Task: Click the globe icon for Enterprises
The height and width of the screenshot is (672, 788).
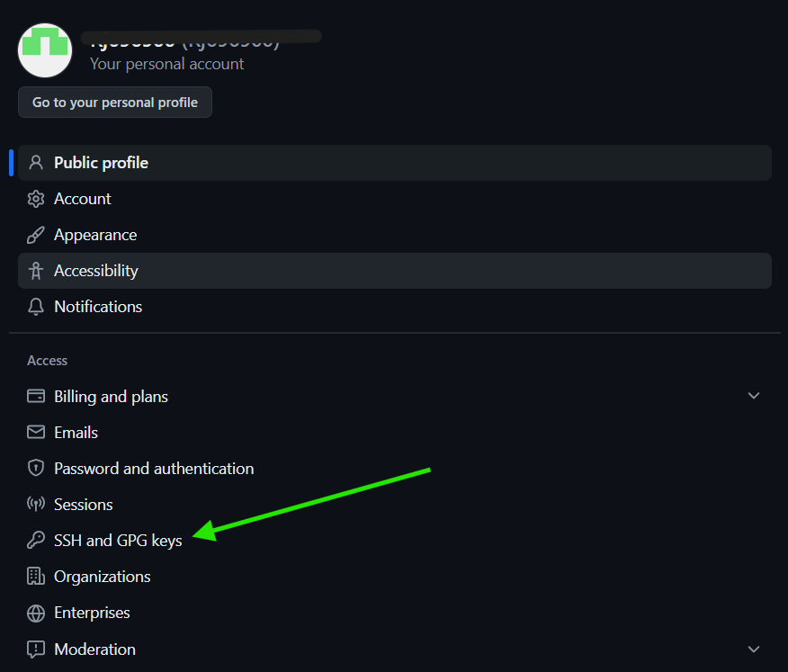Action: click(36, 613)
